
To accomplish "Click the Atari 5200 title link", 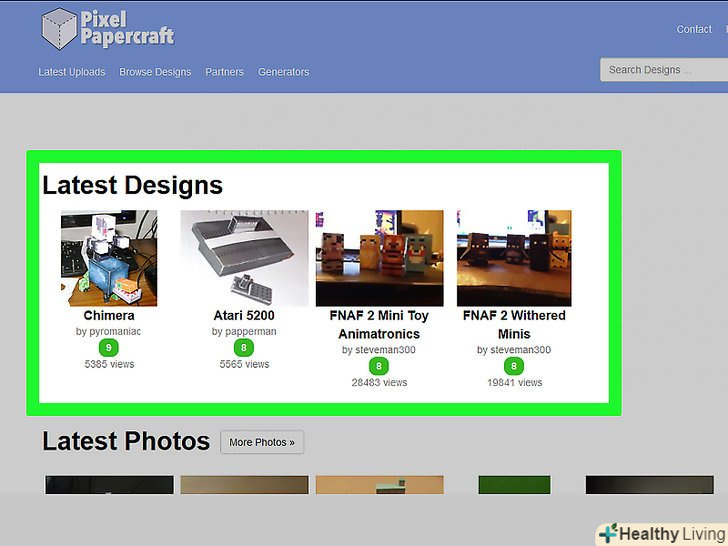I will (x=244, y=316).
